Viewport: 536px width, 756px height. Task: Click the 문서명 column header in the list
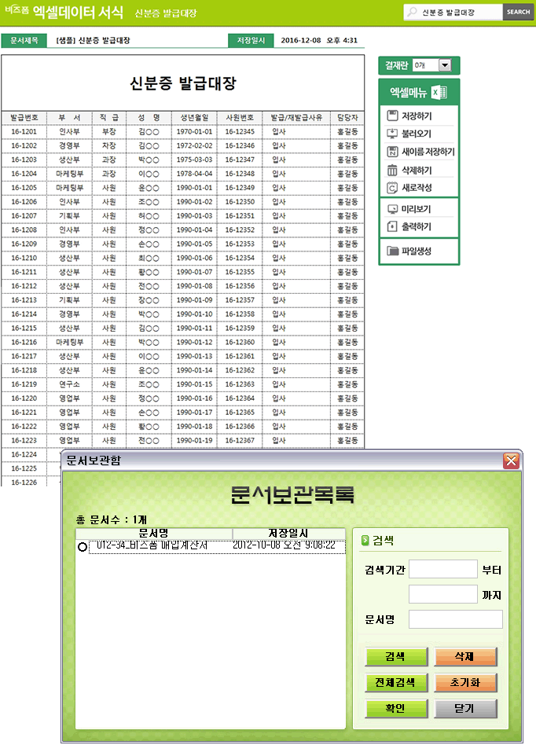[x=154, y=534]
